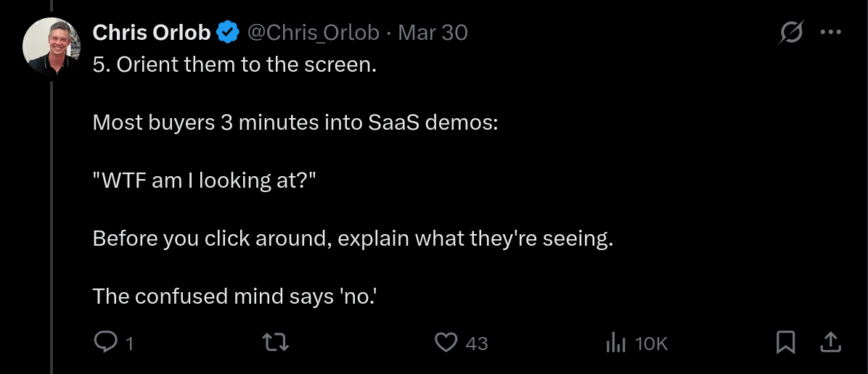Open the Mar 30 timestamp permalink
Image resolution: width=868 pixels, height=374 pixels.
(433, 33)
